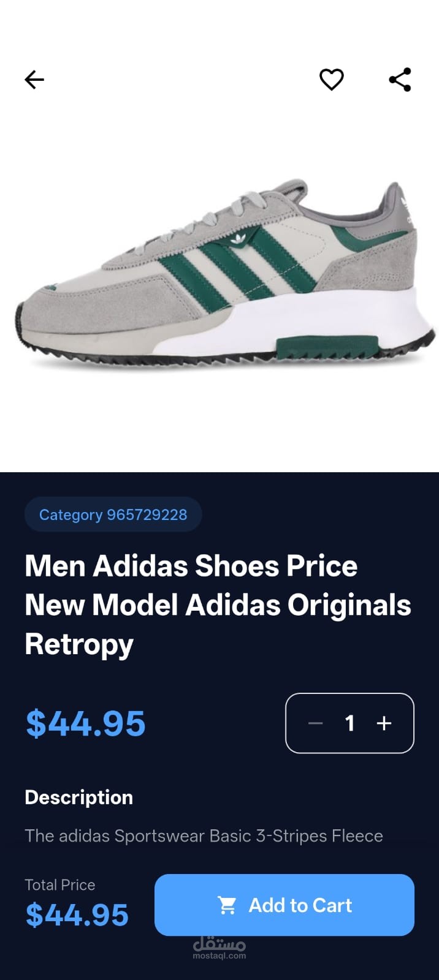Tap the green heel insert on the sole
This screenshot has height=980, width=439.
[x=327, y=347]
